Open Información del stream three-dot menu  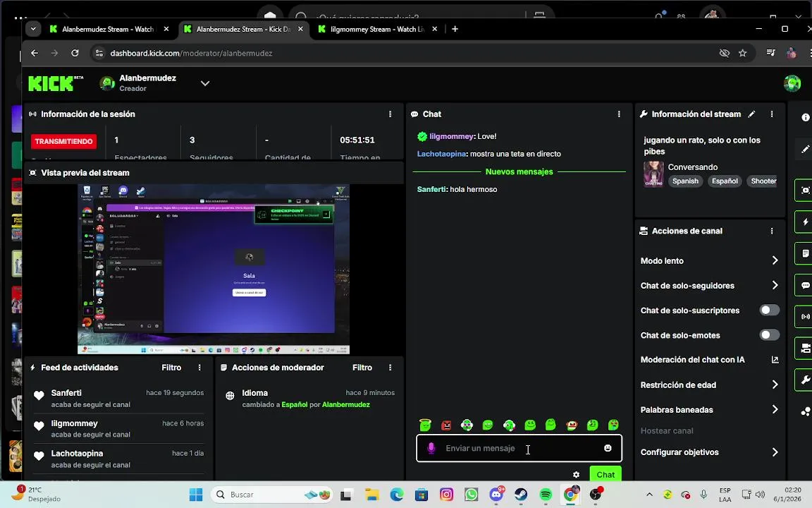tap(772, 114)
